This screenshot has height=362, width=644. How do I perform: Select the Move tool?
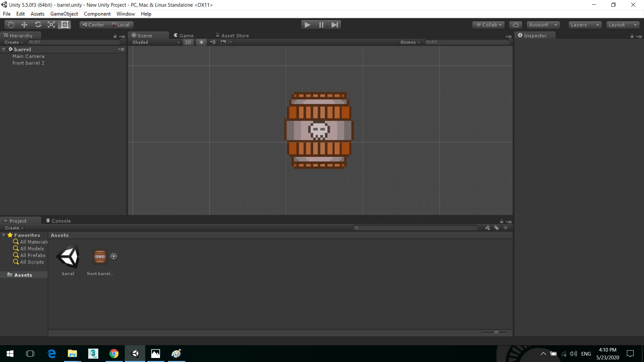pos(24,25)
